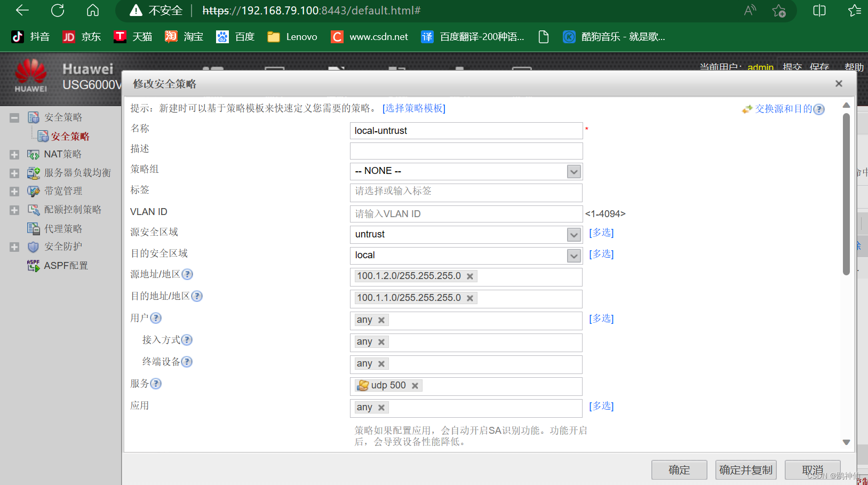
Task: Open 目的安全区域 local dropdown
Action: click(x=574, y=256)
